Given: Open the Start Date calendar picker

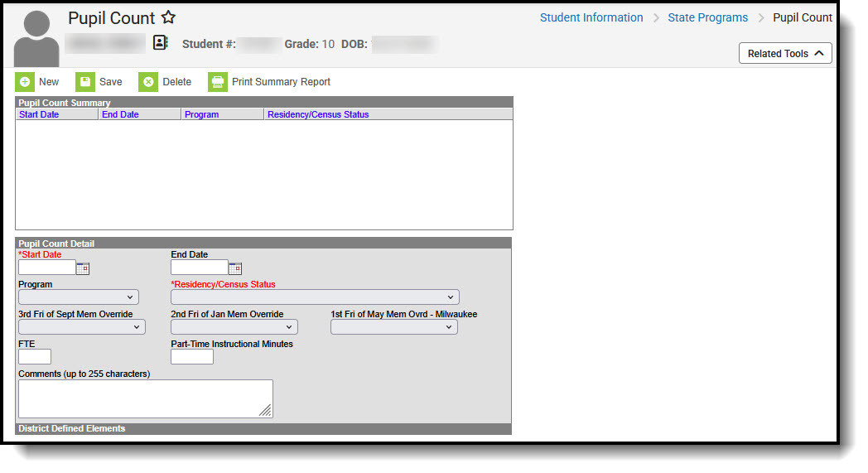Looking at the screenshot, I should coord(83,268).
